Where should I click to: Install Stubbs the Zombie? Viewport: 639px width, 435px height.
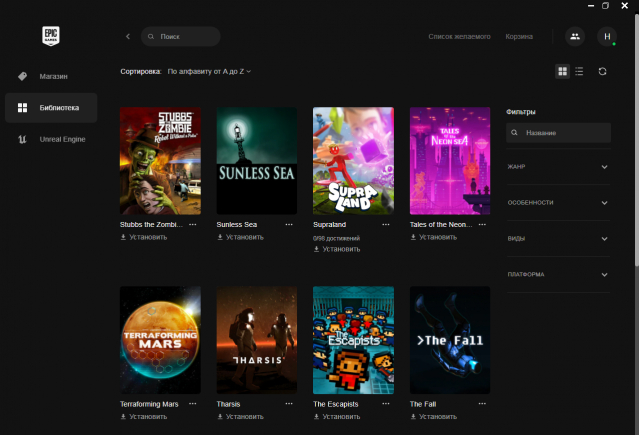tap(144, 237)
